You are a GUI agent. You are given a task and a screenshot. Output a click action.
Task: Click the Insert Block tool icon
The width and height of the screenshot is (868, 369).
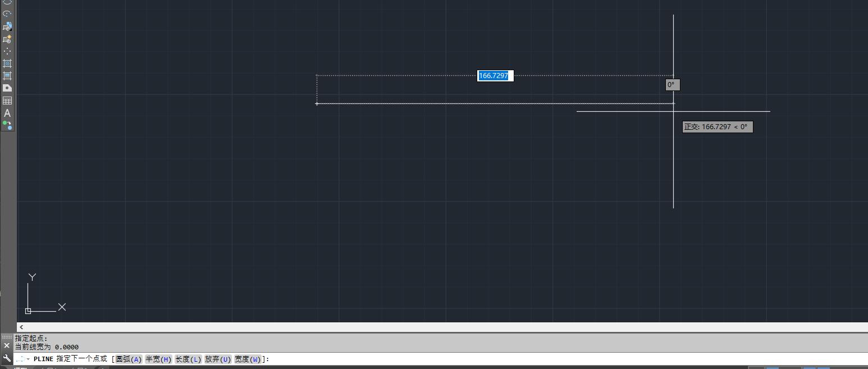pyautogui.click(x=7, y=26)
